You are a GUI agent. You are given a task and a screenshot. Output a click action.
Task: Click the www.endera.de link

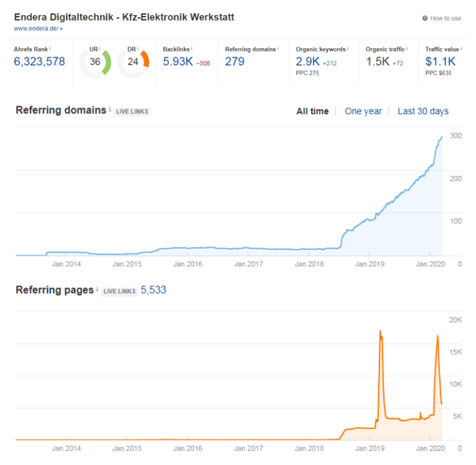(36, 29)
